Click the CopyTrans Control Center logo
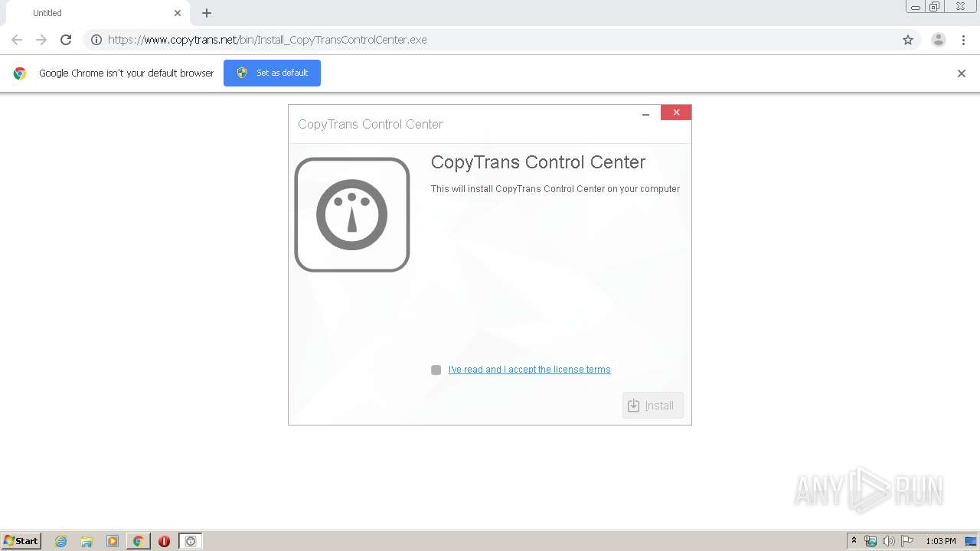This screenshot has height=551, width=980. [x=352, y=214]
